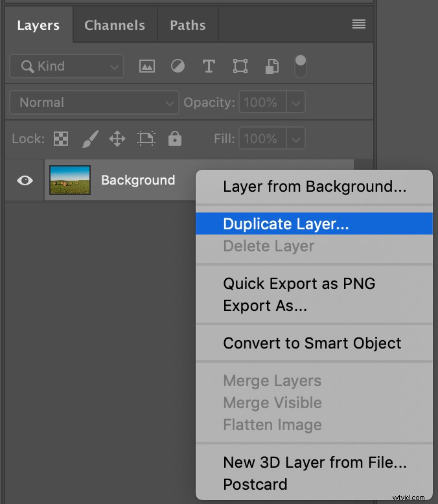The width and height of the screenshot is (438, 504).
Task: Click the Fill 100% value field
Action: click(x=262, y=139)
